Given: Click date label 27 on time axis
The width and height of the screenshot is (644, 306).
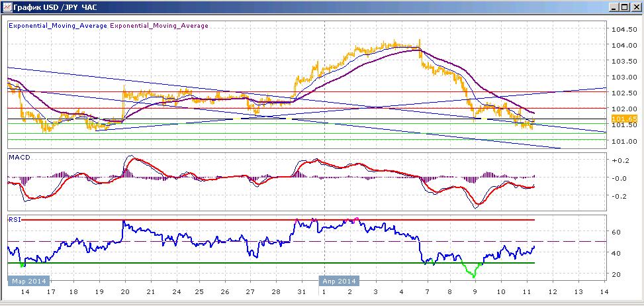Looking at the screenshot, I should (250, 292).
